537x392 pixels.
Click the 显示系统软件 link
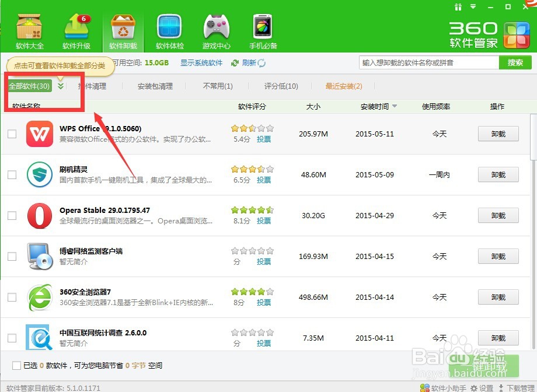201,63
